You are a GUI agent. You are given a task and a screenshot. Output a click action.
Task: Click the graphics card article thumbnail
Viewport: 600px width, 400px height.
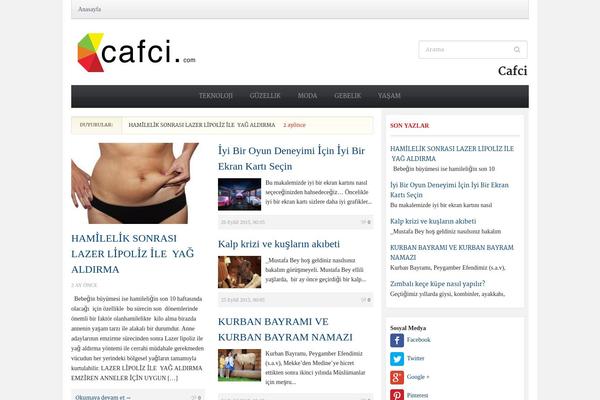pyautogui.click(x=240, y=194)
